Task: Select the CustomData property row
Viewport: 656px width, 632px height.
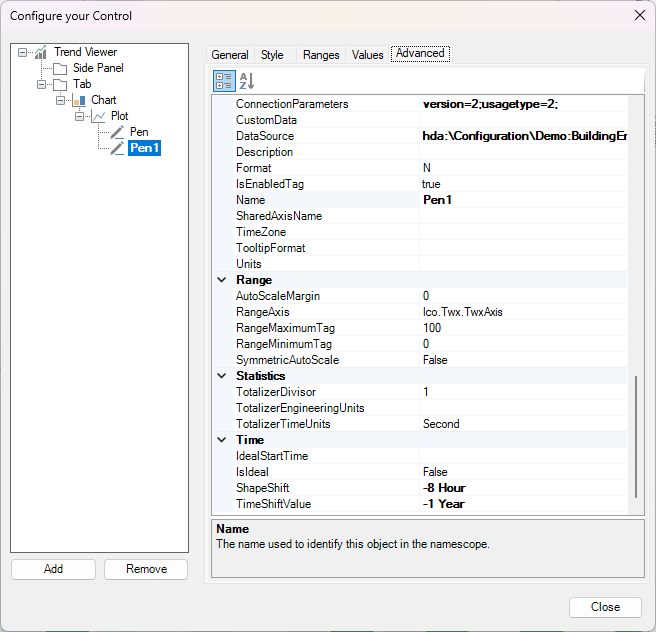Action: (x=430, y=120)
